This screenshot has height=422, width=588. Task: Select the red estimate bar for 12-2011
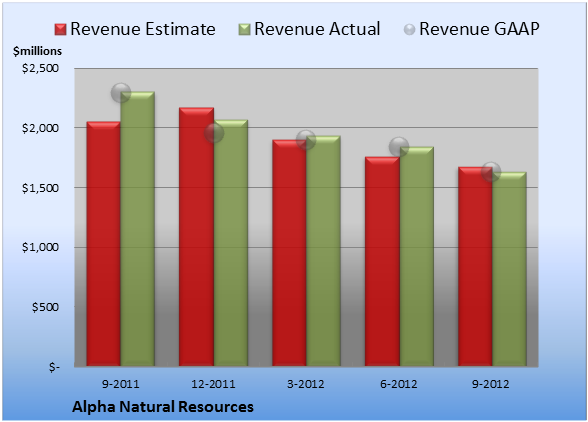click(x=196, y=237)
